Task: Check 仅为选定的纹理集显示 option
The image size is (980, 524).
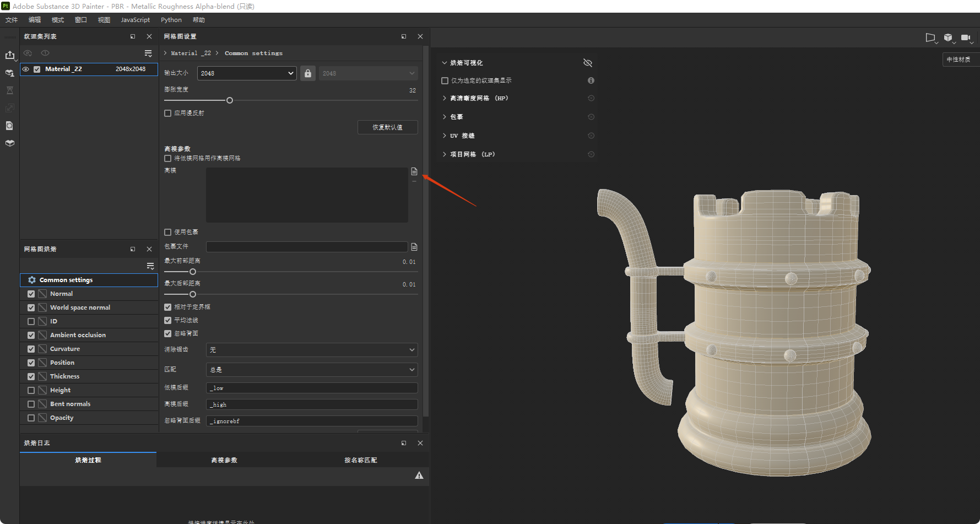Action: pyautogui.click(x=445, y=80)
